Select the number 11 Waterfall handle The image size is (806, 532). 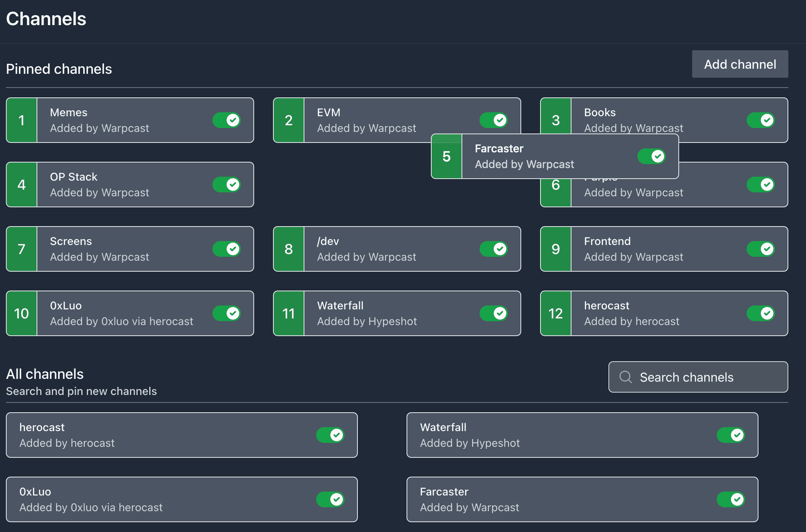pos(289,313)
